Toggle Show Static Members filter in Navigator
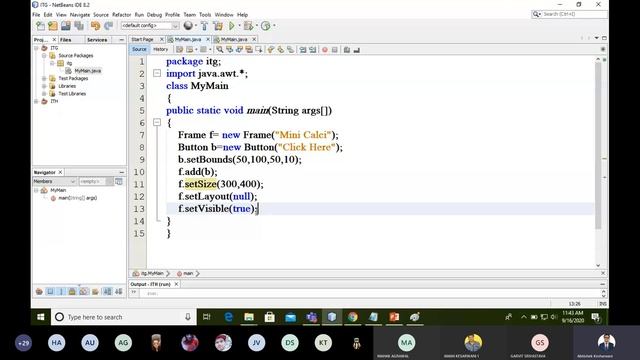This screenshot has height=360, width=640. tap(61, 291)
